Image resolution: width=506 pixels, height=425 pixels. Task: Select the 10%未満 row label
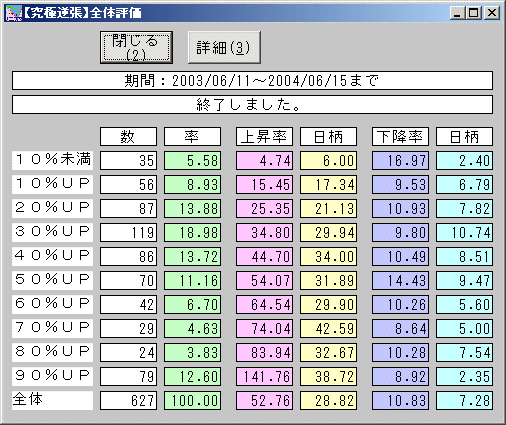52,160
